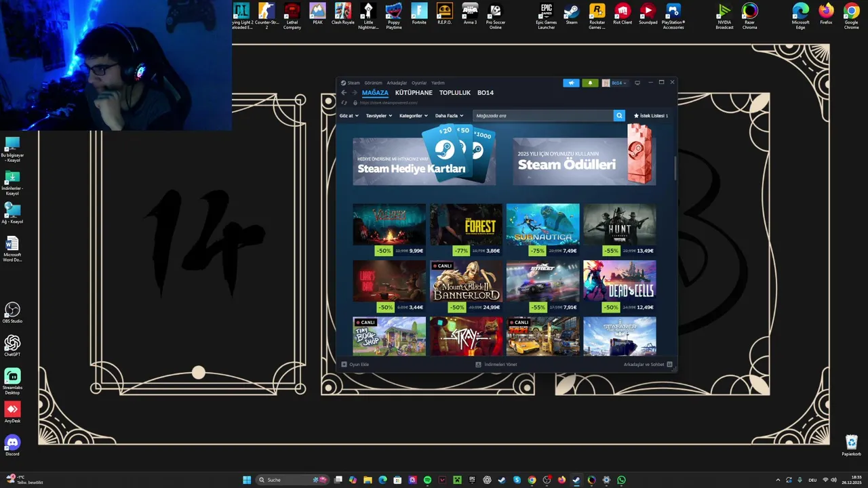Open Windows Start menu
The width and height of the screenshot is (868, 488).
pos(247,480)
